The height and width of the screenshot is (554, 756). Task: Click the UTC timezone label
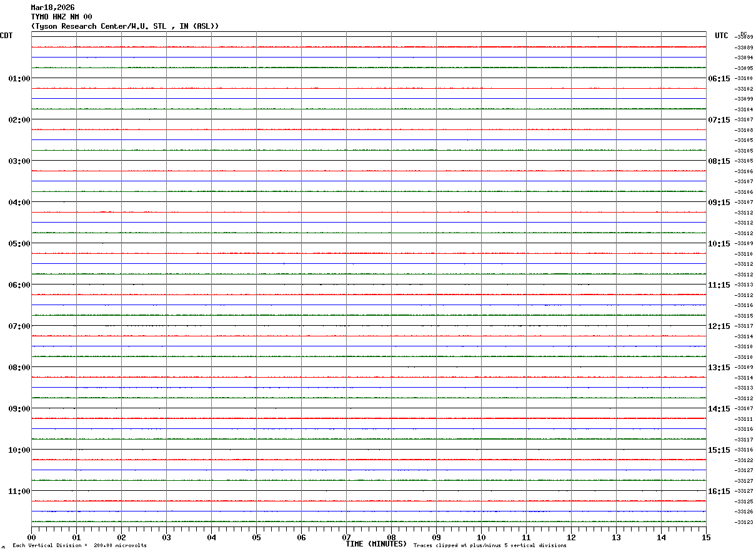point(722,36)
